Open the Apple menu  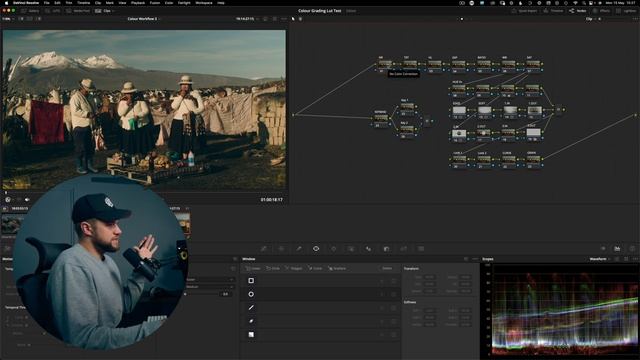pyautogui.click(x=6, y=3)
